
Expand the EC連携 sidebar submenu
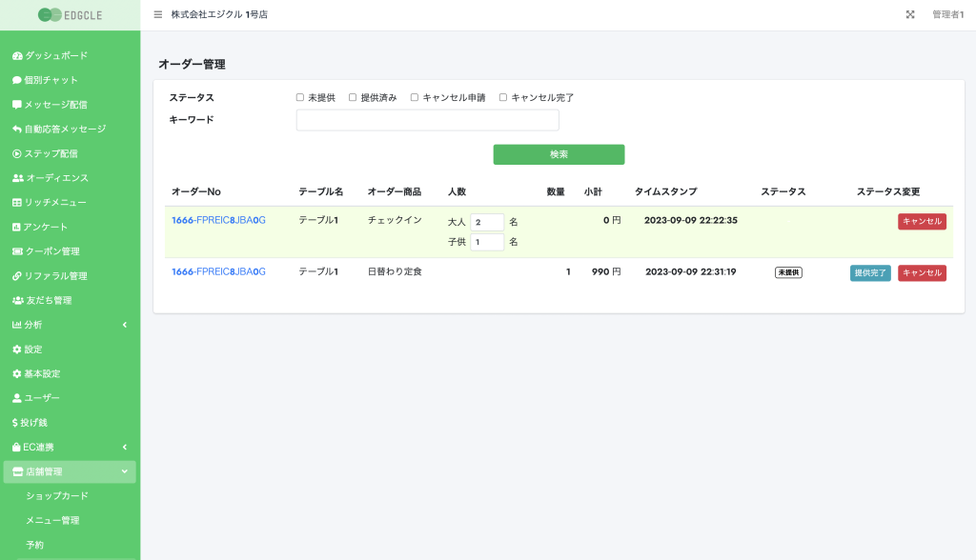[70, 447]
